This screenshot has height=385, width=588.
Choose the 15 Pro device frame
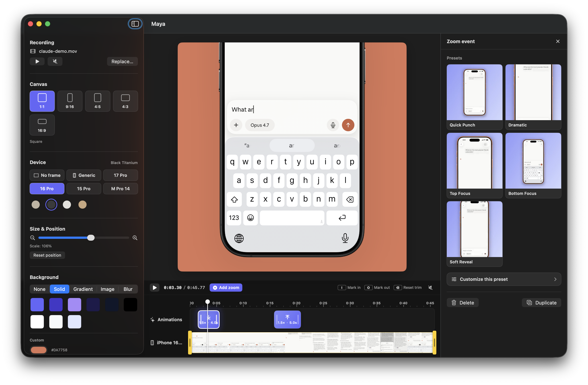click(x=84, y=188)
